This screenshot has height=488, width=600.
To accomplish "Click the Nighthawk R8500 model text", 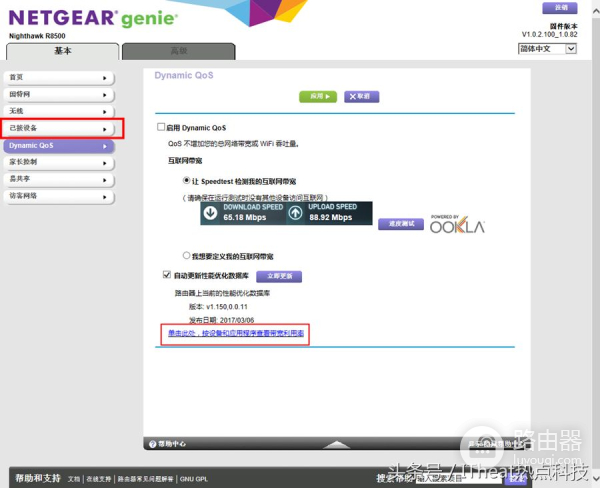I will pyautogui.click(x=37, y=36).
